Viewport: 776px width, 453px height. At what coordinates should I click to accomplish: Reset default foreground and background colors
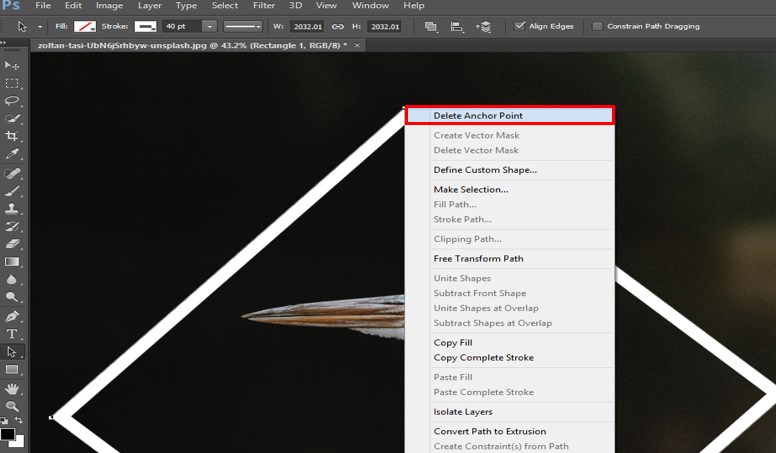(4, 421)
